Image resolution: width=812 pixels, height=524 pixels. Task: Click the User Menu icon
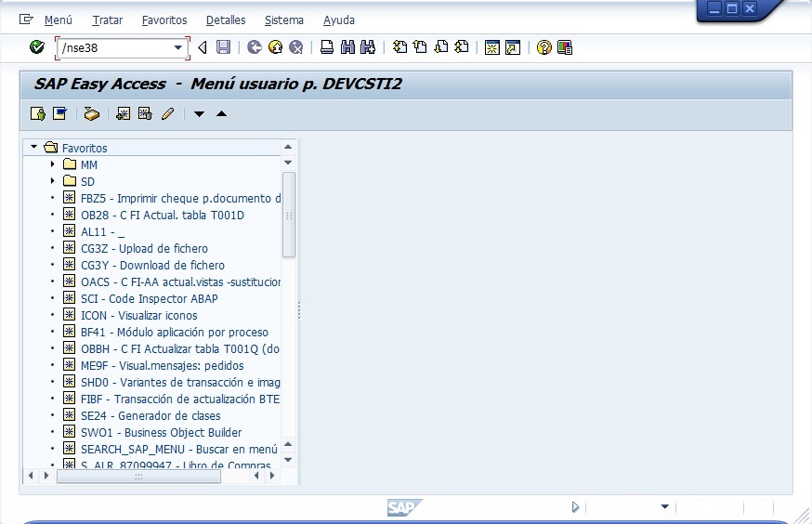point(38,113)
